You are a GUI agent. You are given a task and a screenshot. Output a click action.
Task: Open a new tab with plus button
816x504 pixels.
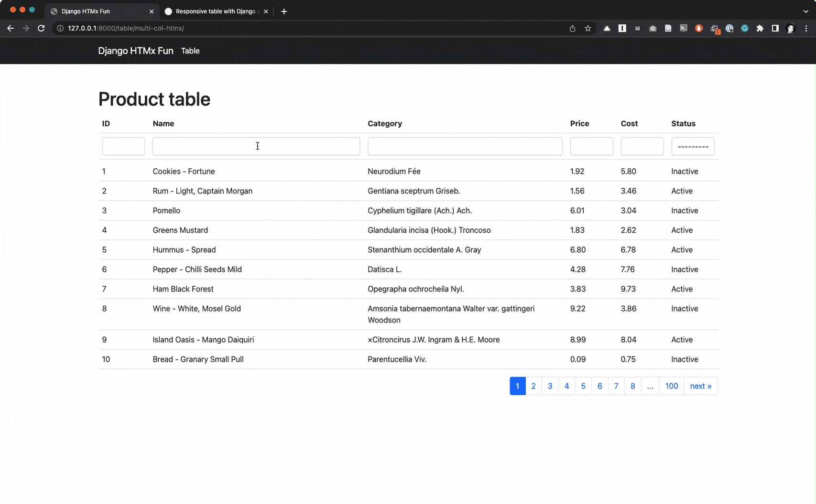tap(284, 11)
